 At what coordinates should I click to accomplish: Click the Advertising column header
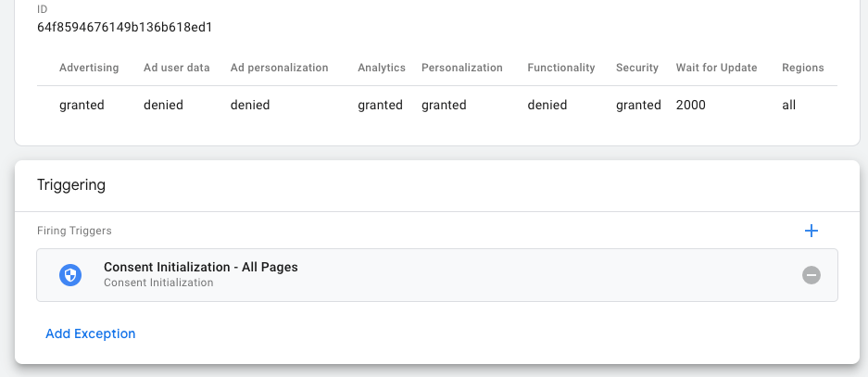pyautogui.click(x=89, y=68)
